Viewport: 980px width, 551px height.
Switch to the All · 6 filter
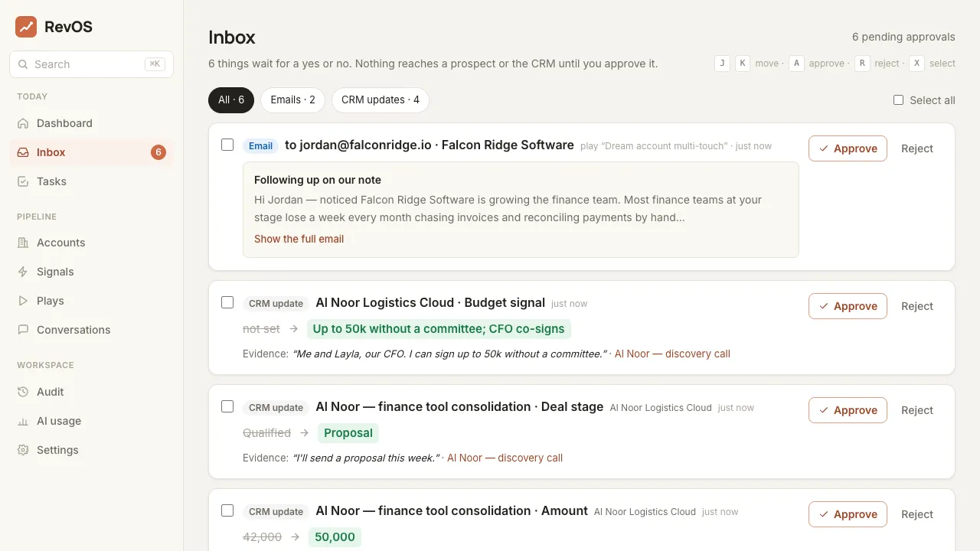click(231, 100)
